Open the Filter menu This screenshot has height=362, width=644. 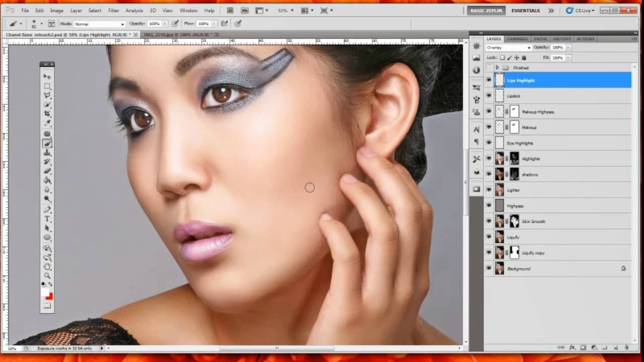click(114, 11)
